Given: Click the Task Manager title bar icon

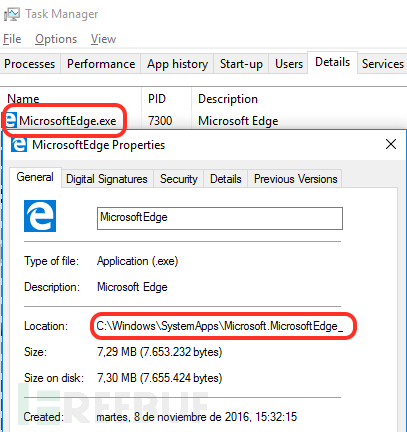Looking at the screenshot, I should tap(12, 15).
